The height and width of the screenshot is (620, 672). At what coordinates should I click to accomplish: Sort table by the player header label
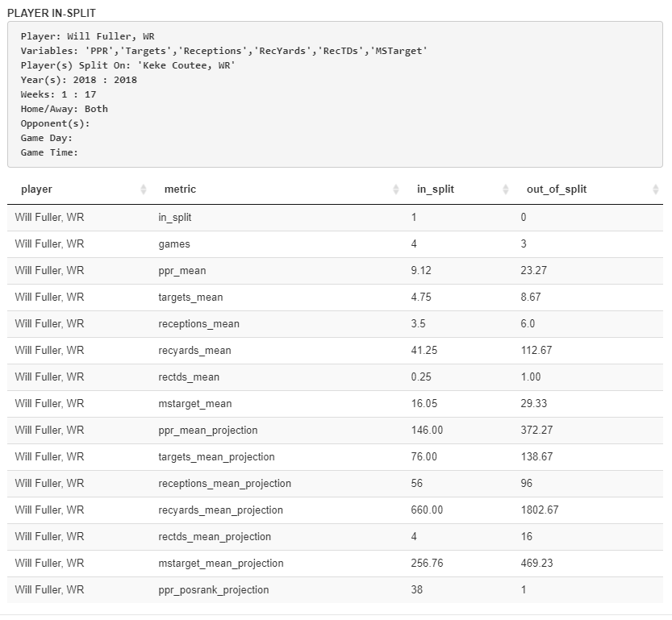pyautogui.click(x=36, y=189)
